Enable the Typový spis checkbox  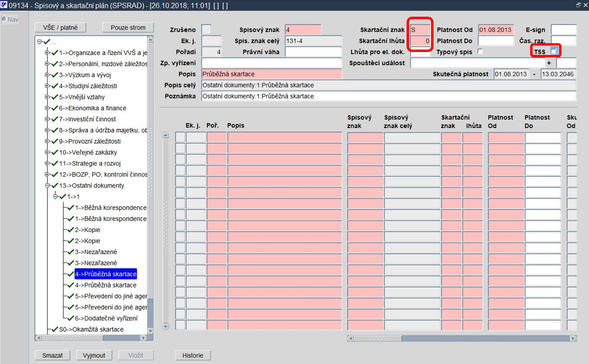[x=480, y=51]
